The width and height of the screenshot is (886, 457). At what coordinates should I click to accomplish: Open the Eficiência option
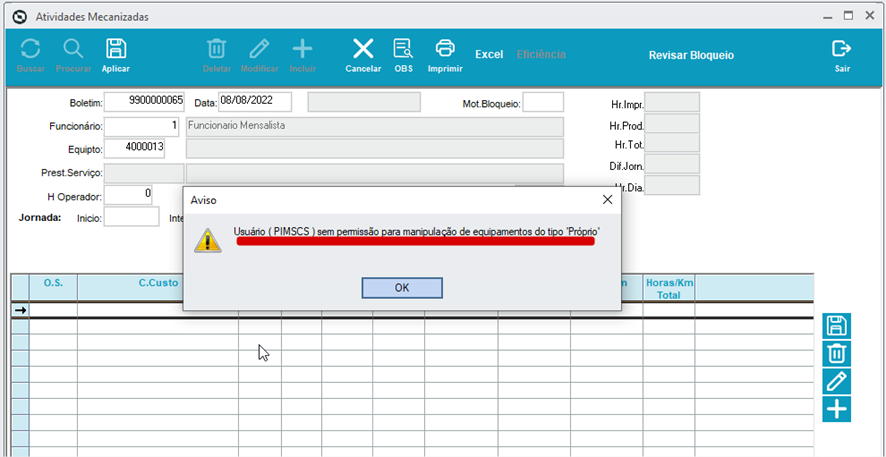(x=541, y=55)
